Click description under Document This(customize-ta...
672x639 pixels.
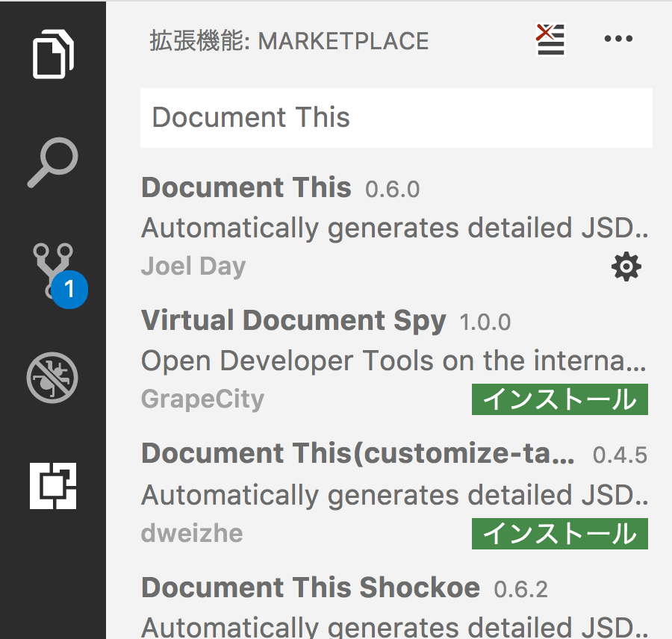pos(394,495)
